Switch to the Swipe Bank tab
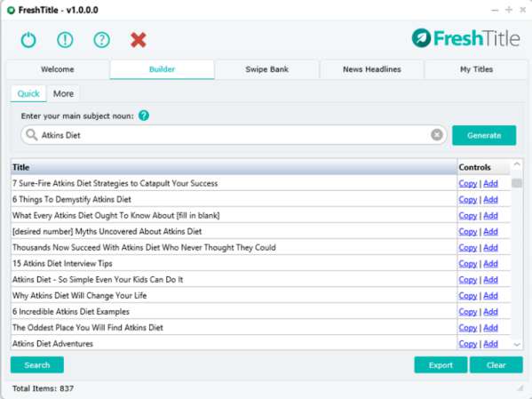Screen dimensions: 532x399 [266, 69]
